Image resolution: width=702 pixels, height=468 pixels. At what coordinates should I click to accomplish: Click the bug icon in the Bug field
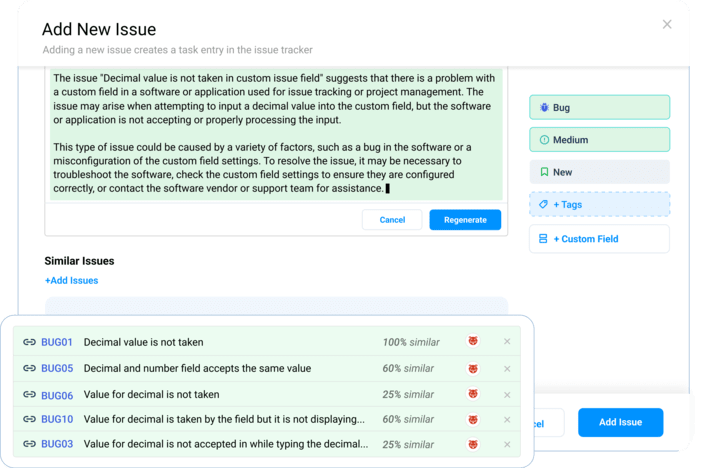tap(544, 107)
